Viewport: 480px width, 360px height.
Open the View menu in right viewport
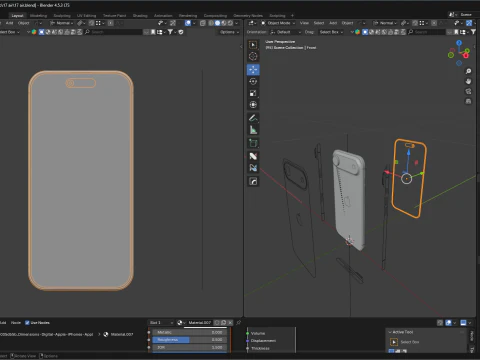[x=304, y=23]
